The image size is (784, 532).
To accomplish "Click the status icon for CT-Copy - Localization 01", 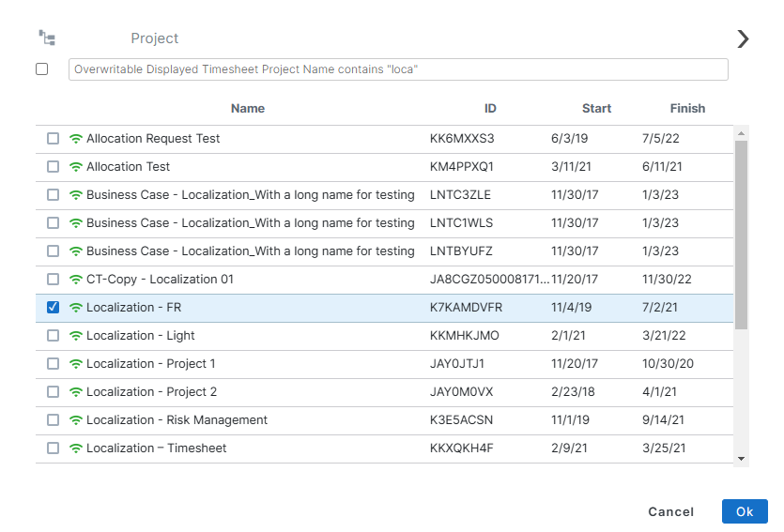I will (x=76, y=280).
